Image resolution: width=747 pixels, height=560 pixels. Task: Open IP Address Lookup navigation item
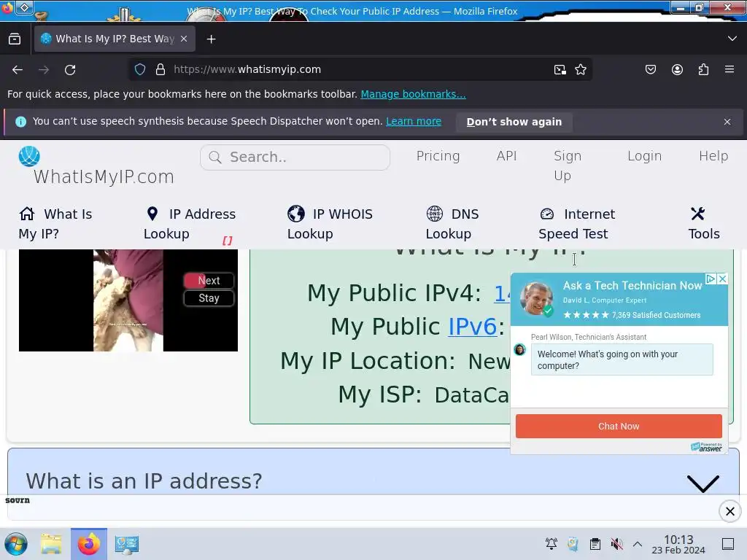190,224
